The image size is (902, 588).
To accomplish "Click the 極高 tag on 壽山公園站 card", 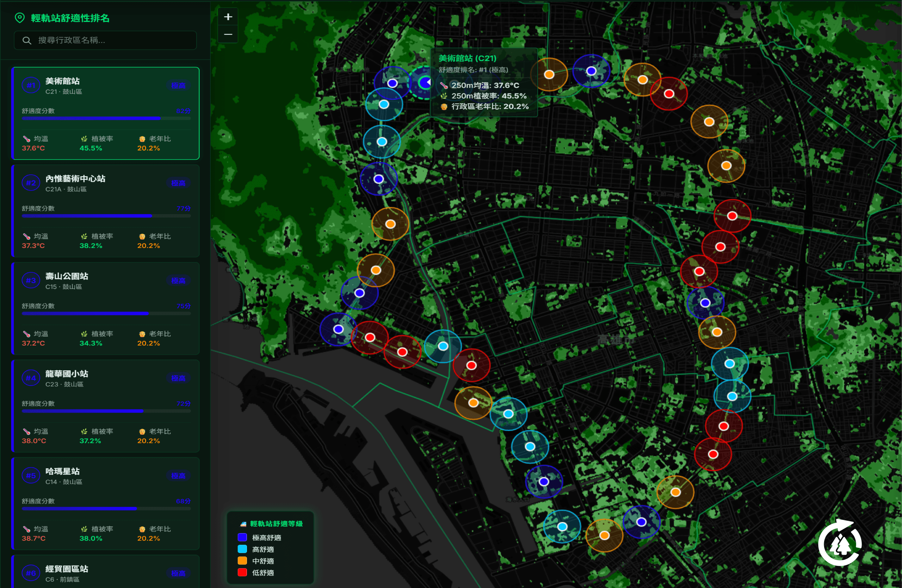I will [178, 281].
